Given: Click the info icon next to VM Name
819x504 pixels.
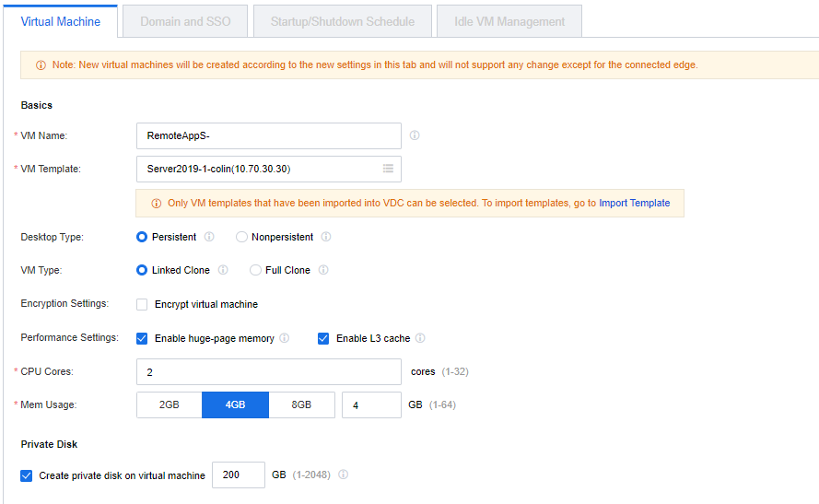Looking at the screenshot, I should 415,135.
